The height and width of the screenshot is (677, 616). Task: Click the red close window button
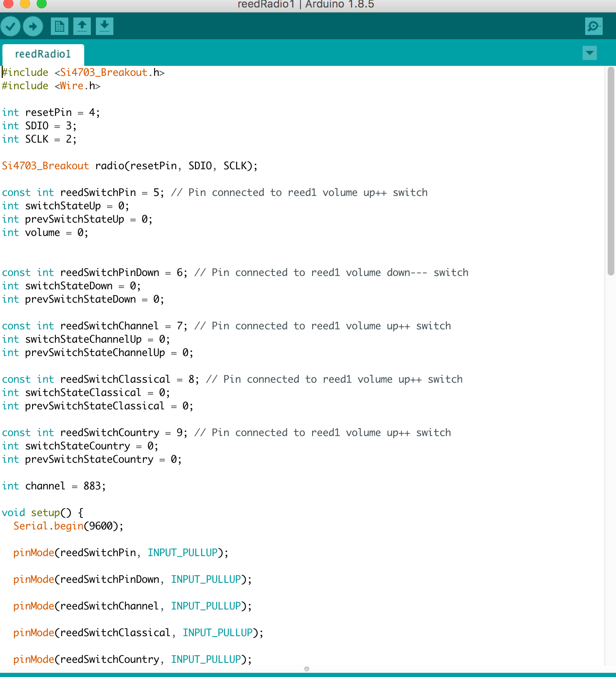[8, 4]
